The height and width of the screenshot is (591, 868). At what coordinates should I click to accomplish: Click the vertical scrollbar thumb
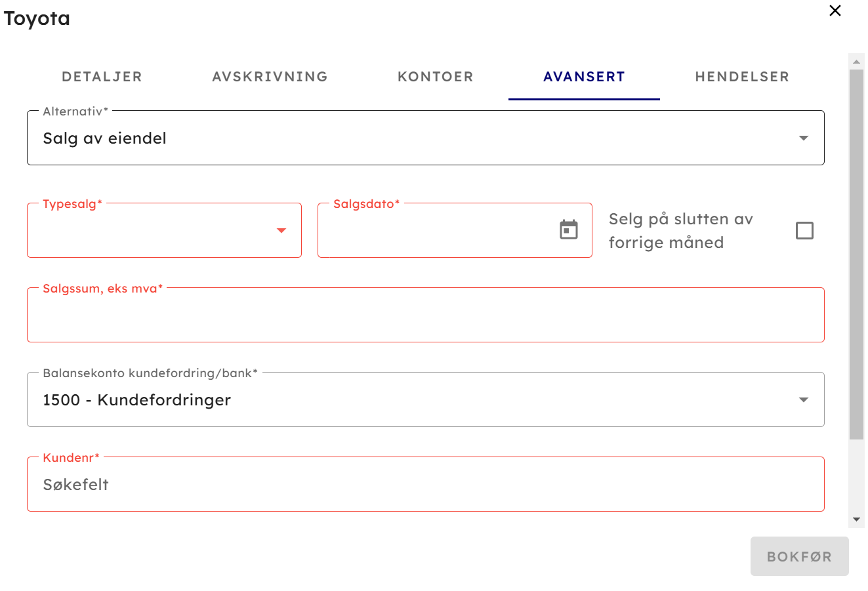(x=856, y=253)
